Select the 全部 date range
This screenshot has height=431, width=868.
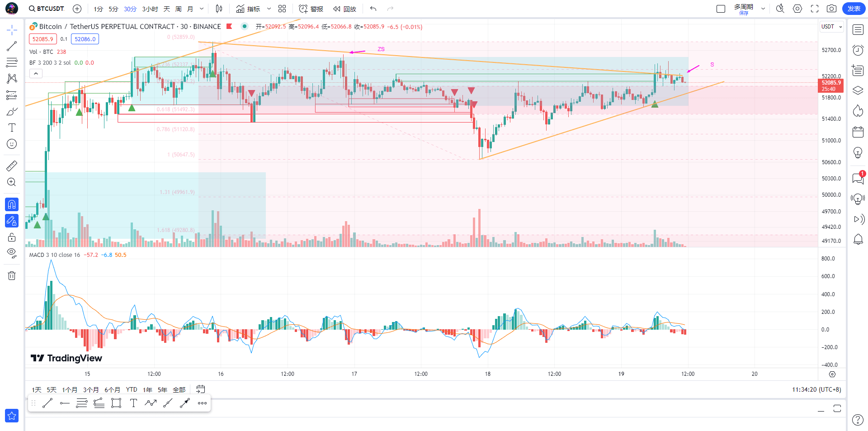(179, 389)
